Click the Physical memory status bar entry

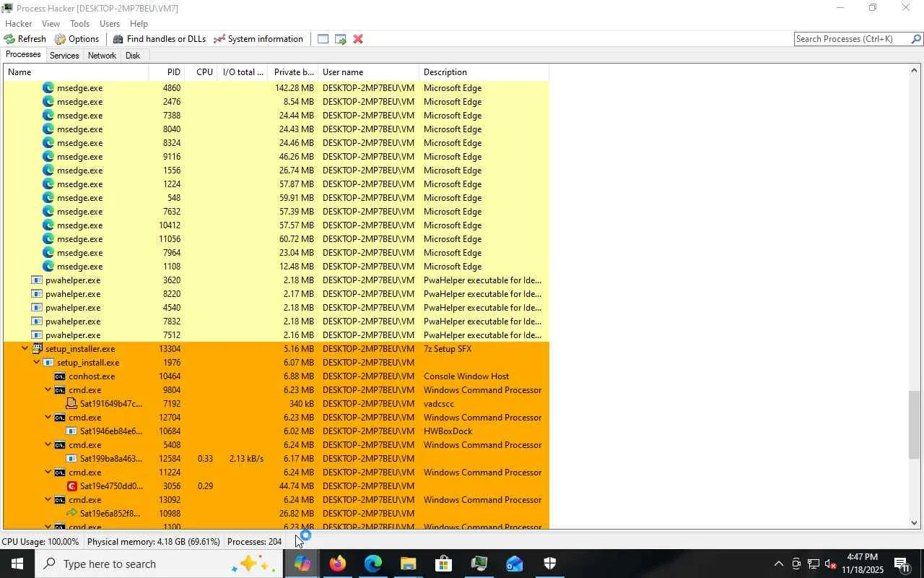(154, 542)
